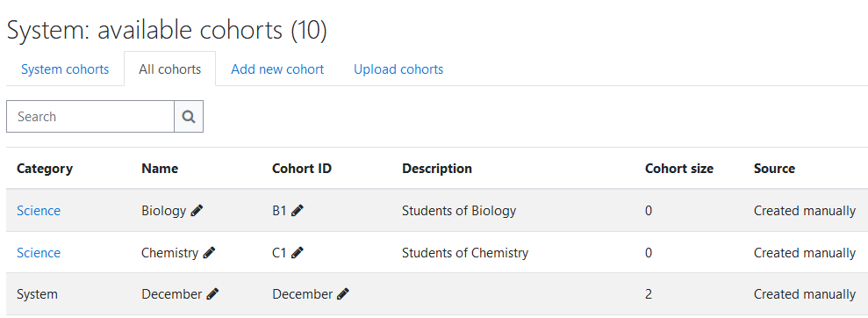Edit December cohort name with pencil icon
The width and height of the screenshot is (868, 318).
point(212,294)
